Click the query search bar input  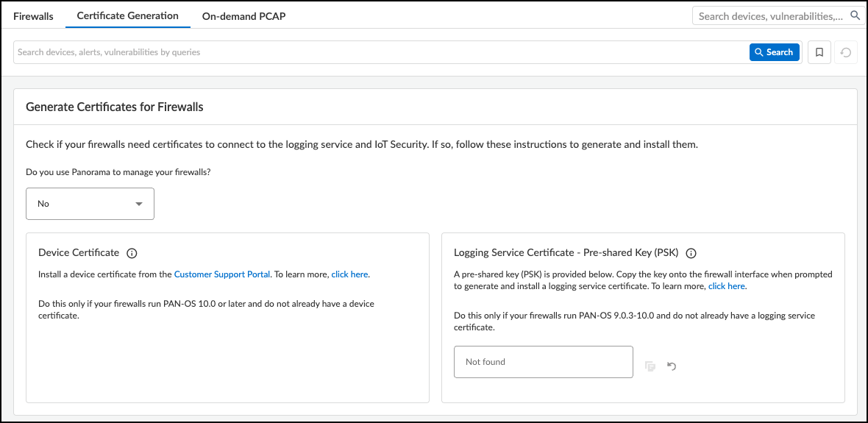point(379,52)
